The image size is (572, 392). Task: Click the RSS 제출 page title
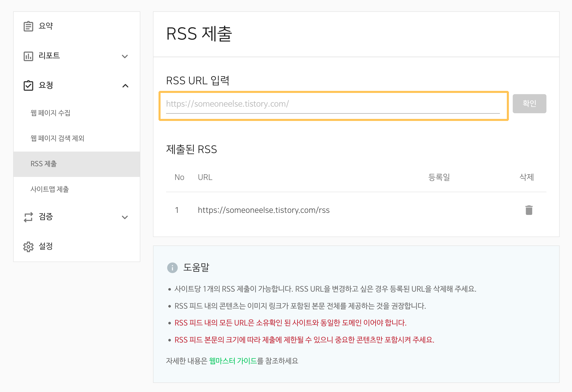click(199, 34)
